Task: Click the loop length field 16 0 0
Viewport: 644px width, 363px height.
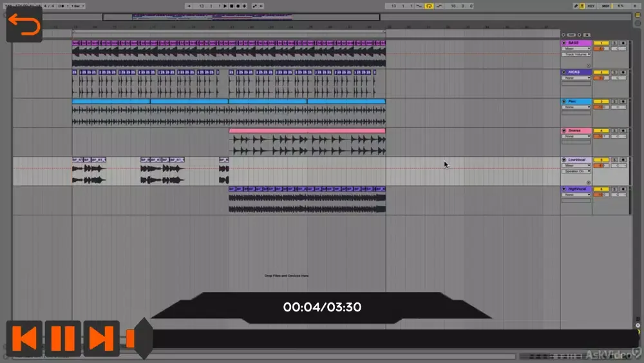Action: tap(459, 6)
